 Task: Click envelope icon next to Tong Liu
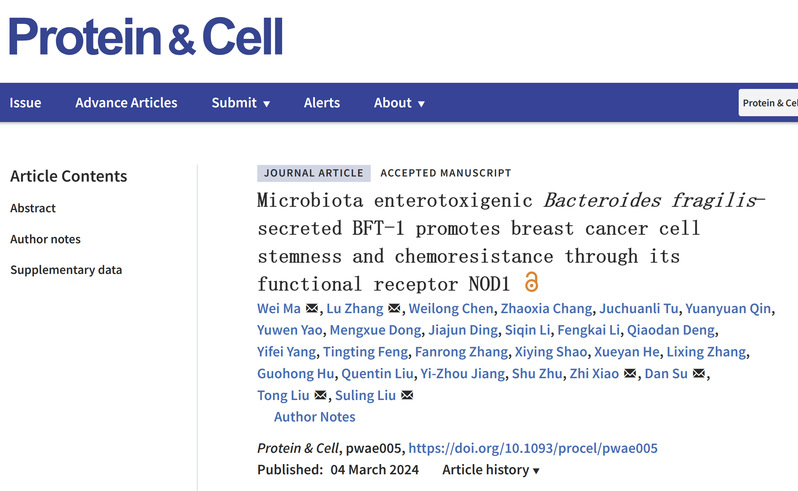[322, 396]
